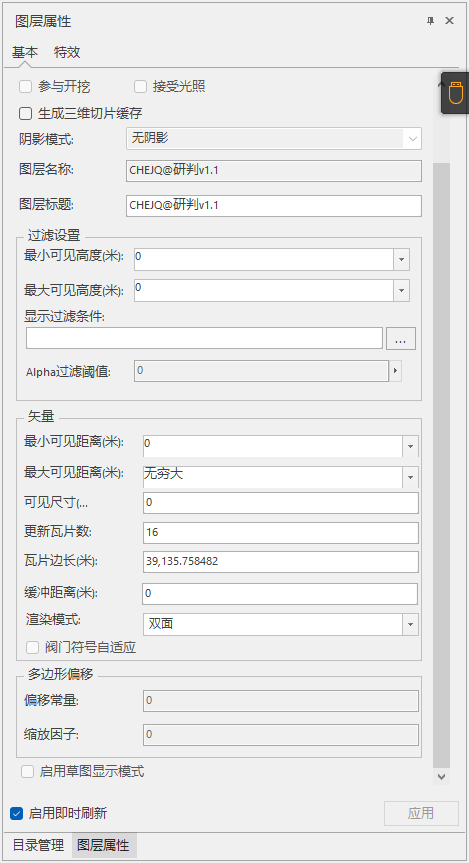Screen dimensions: 469x863
Task: Toggle 阀门符号自适应 checkbox
Action: click(x=34, y=647)
